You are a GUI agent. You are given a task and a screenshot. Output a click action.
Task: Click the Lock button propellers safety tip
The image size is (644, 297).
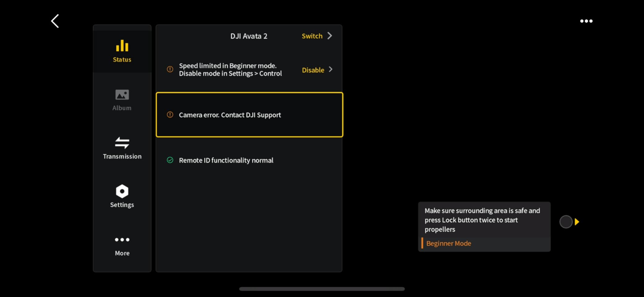click(x=482, y=220)
